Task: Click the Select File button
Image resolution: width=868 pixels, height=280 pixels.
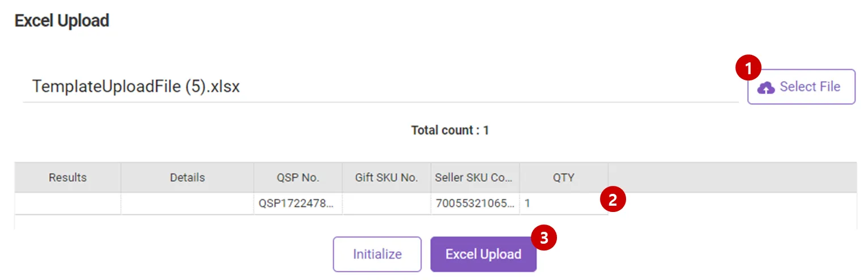Action: point(801,87)
